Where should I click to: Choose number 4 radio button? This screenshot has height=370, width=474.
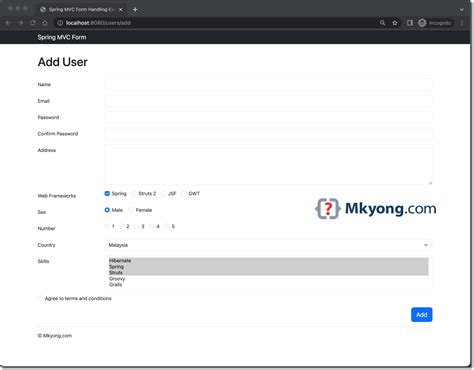[152, 226]
